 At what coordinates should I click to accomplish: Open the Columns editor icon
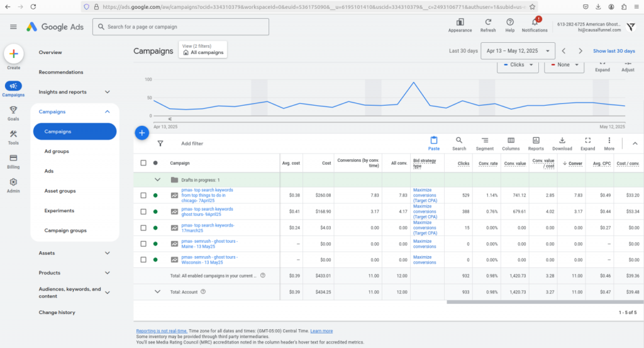pyautogui.click(x=511, y=143)
